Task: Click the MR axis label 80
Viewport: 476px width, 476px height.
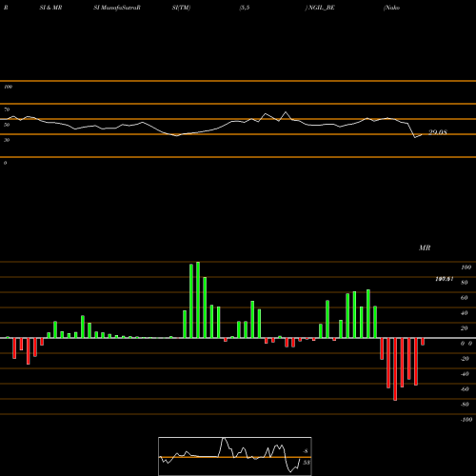Action: [465, 283]
